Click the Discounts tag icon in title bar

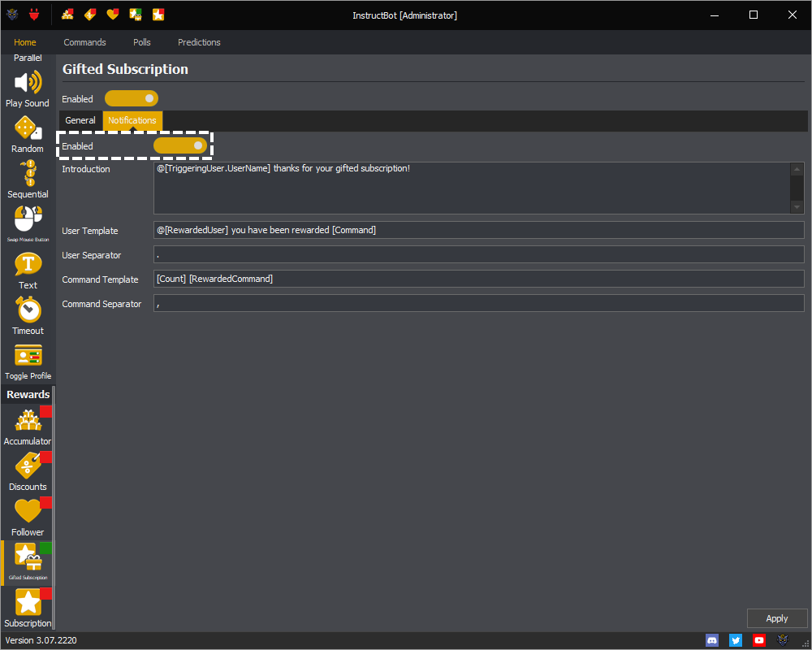click(x=90, y=15)
